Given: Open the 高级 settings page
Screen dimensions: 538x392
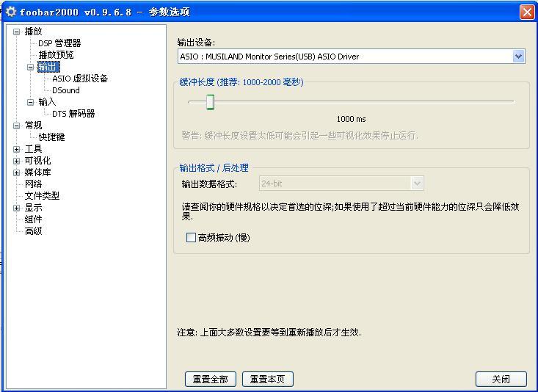Looking at the screenshot, I should click(33, 231).
